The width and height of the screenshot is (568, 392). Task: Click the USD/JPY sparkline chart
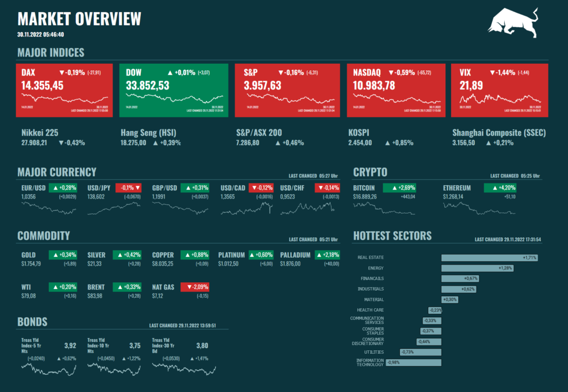pyautogui.click(x=114, y=209)
